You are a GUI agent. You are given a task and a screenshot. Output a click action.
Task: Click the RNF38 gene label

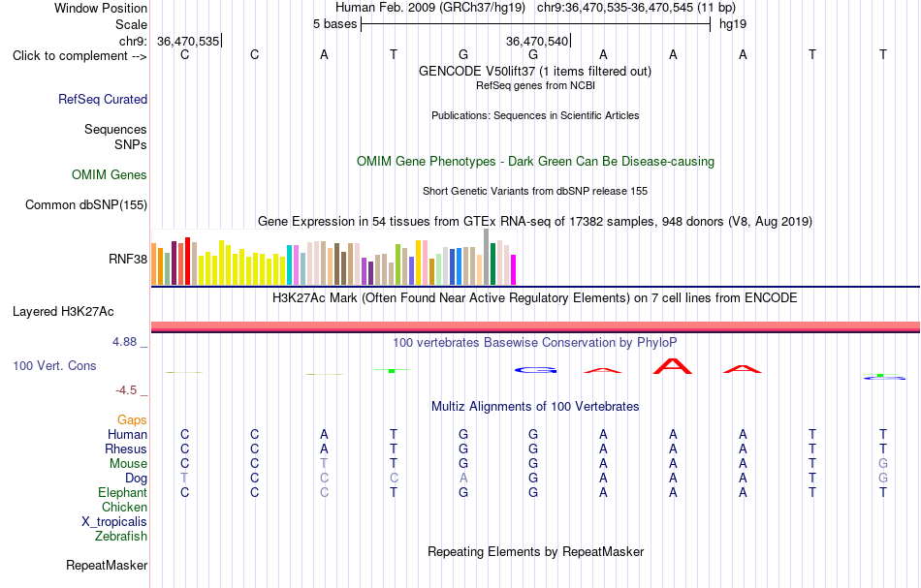(127, 259)
